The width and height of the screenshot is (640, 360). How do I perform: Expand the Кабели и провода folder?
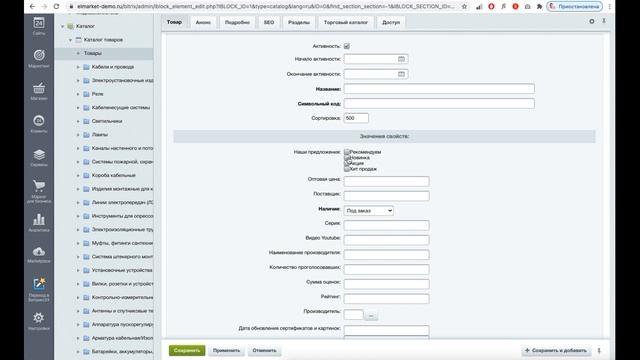78,67
